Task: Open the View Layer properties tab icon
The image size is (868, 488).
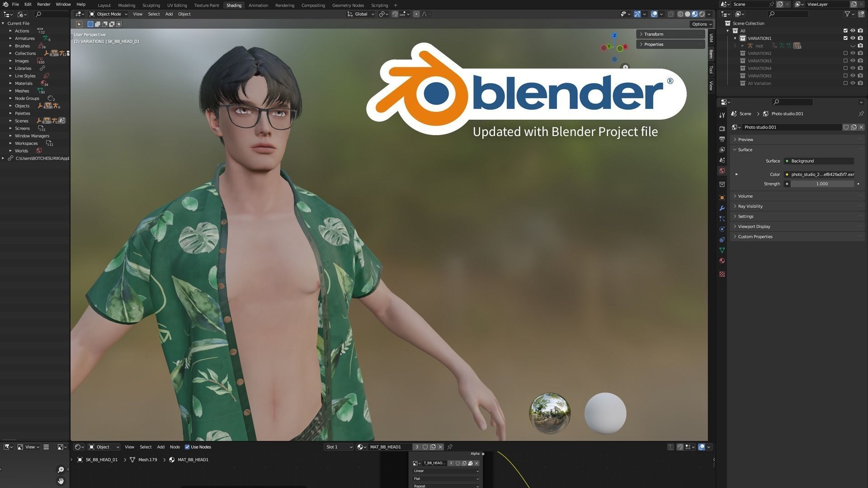Action: (722, 150)
